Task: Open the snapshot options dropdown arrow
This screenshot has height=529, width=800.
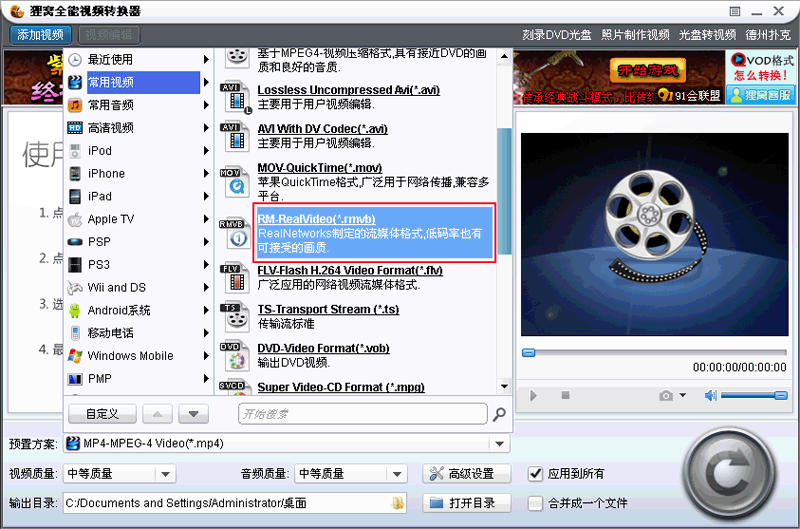Action: (683, 395)
